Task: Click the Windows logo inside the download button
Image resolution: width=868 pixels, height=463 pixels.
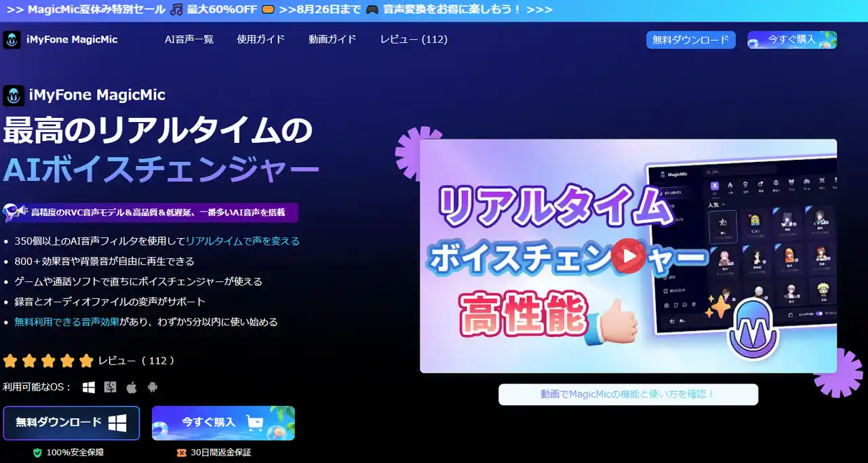Action: (117, 423)
